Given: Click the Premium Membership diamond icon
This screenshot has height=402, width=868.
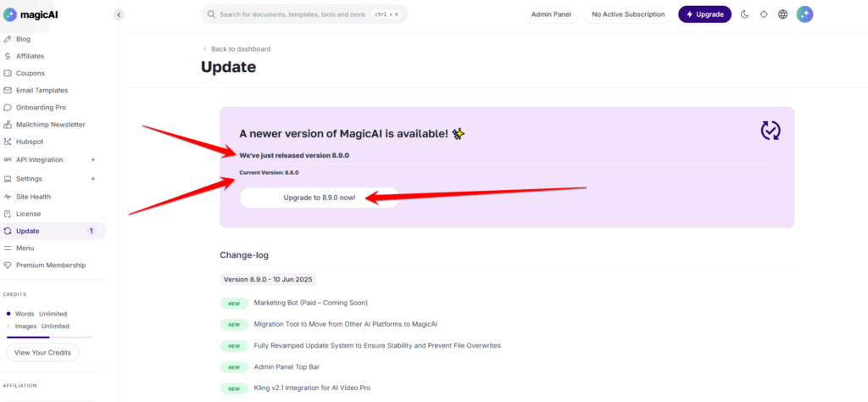Looking at the screenshot, I should pyautogui.click(x=7, y=265).
